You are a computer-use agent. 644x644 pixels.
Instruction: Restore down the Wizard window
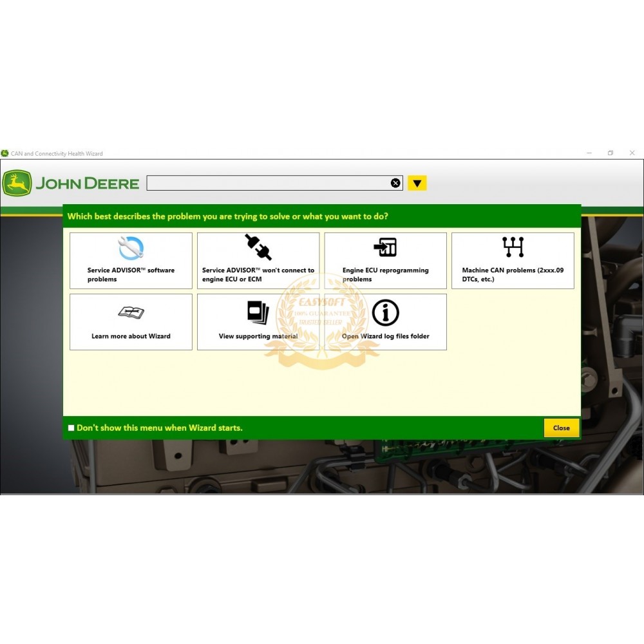click(x=611, y=153)
